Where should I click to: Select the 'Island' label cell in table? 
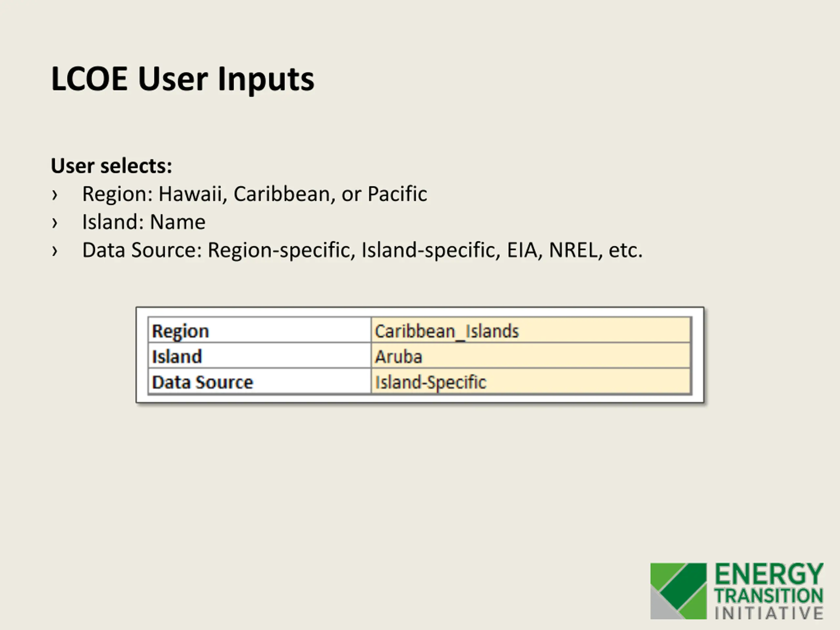(259, 355)
